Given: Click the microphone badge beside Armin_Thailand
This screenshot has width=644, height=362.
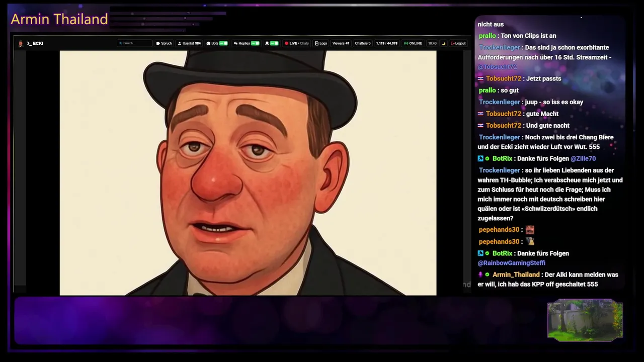Looking at the screenshot, I should click(480, 275).
